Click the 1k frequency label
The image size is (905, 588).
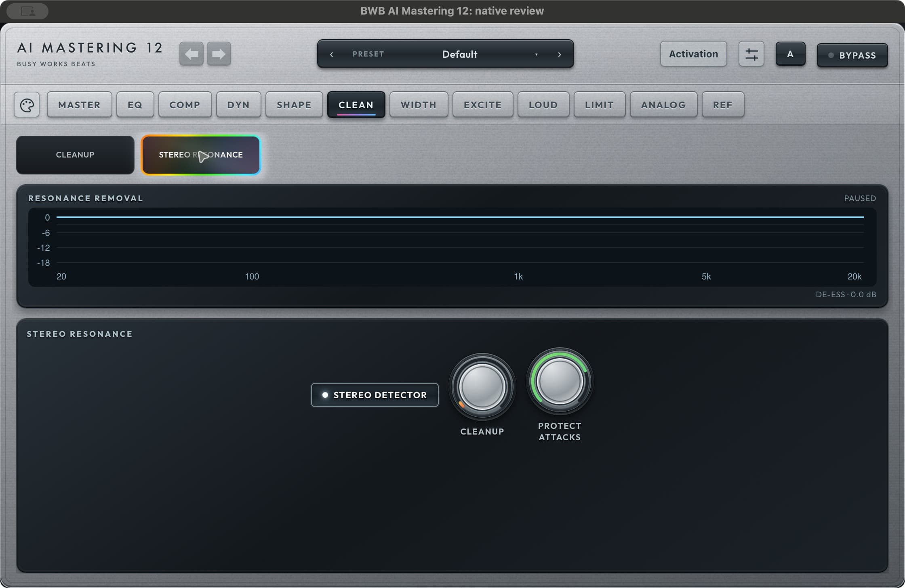[x=518, y=277]
